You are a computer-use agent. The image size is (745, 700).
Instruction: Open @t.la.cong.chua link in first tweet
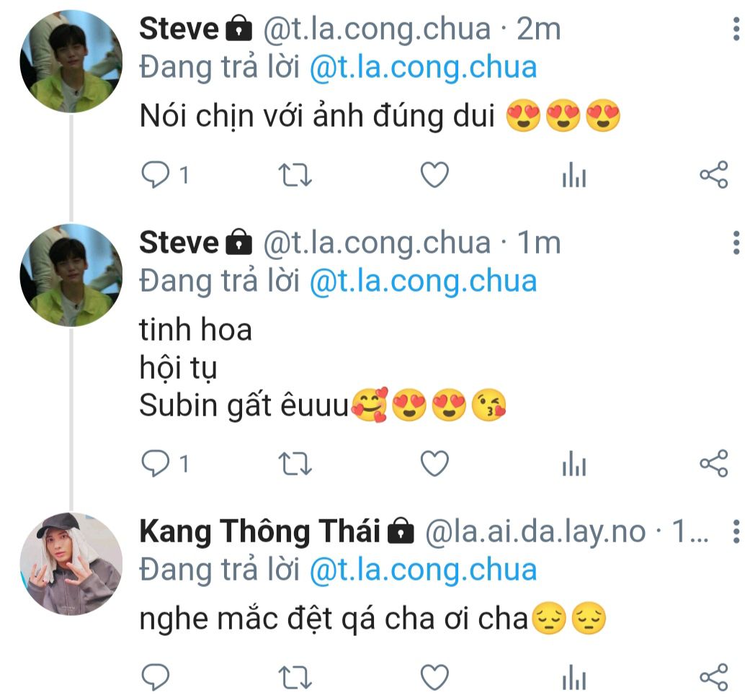(x=423, y=67)
